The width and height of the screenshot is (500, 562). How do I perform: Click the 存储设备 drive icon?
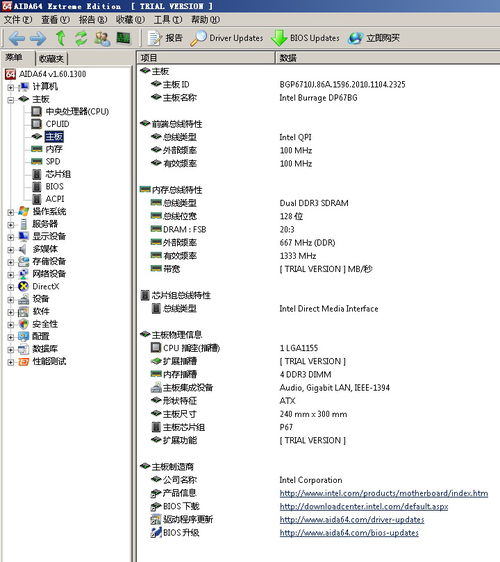pyautogui.click(x=24, y=261)
